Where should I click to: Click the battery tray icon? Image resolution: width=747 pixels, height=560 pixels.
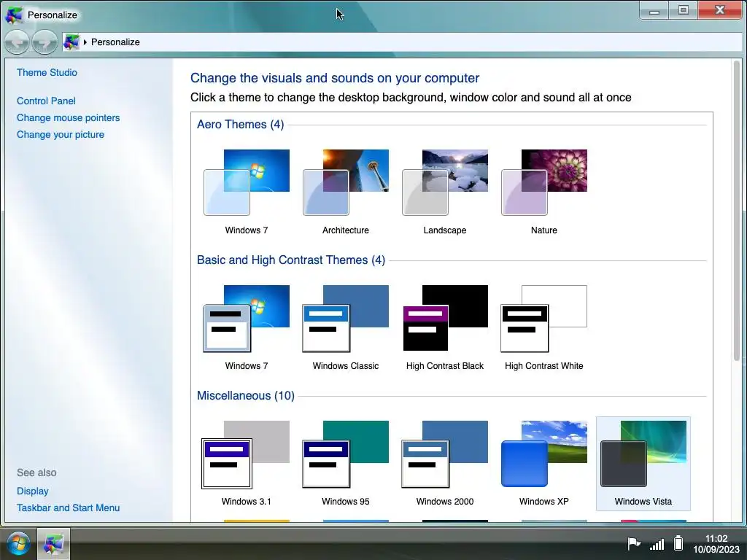point(678,542)
